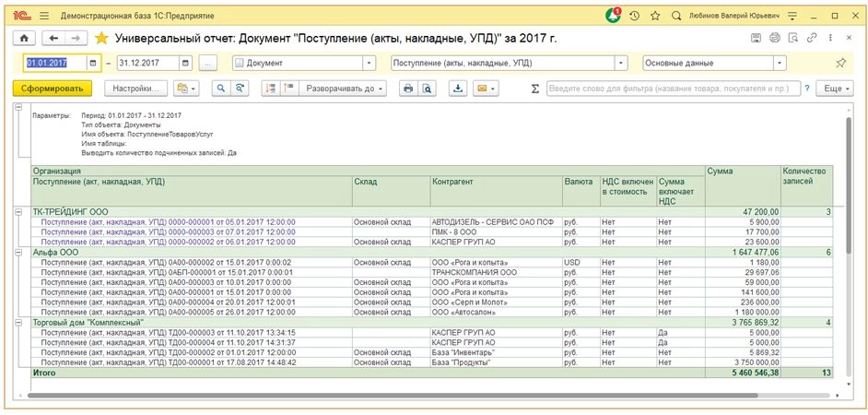The width and height of the screenshot is (868, 415).
Task: Select row 0А00-000002 от 15.01.2017
Action: (x=165, y=262)
